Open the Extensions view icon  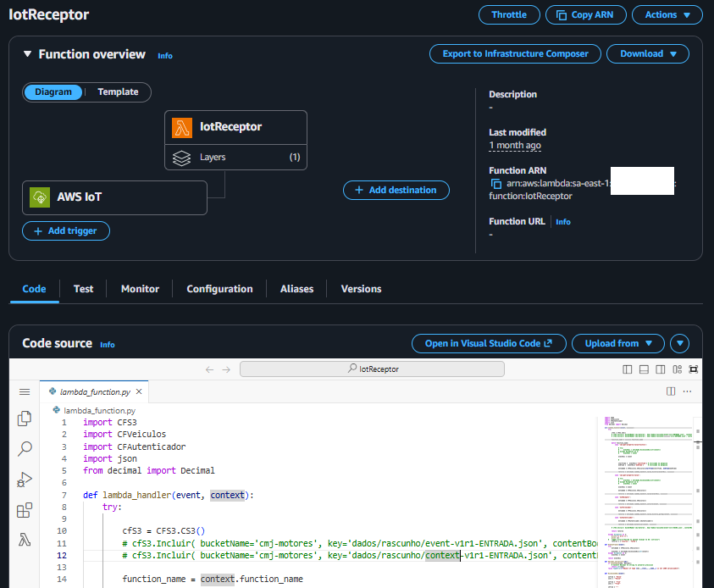click(x=25, y=510)
